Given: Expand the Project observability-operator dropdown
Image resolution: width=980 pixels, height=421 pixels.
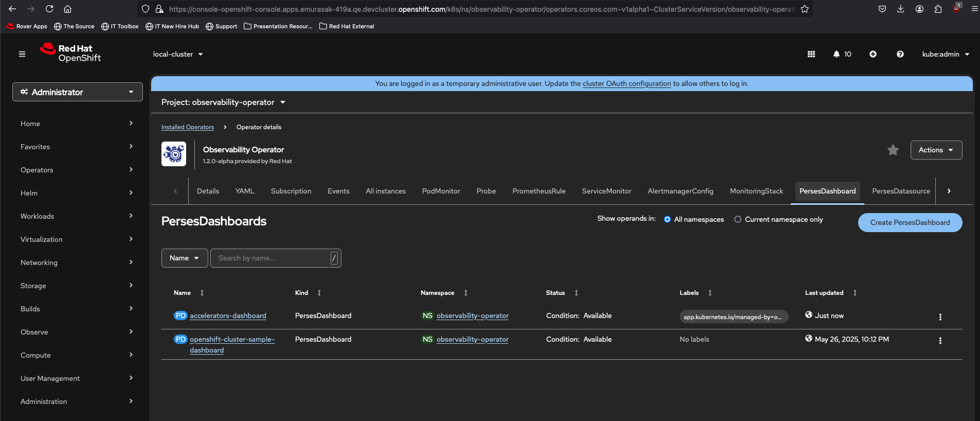Looking at the screenshot, I should pos(223,102).
